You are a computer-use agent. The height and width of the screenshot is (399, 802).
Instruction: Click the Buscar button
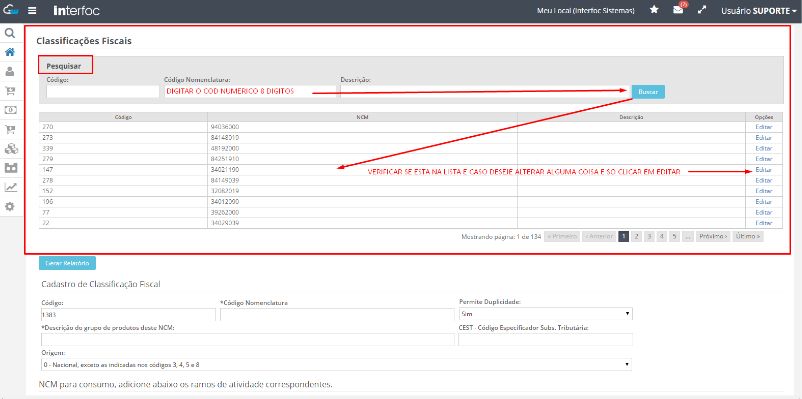(648, 92)
